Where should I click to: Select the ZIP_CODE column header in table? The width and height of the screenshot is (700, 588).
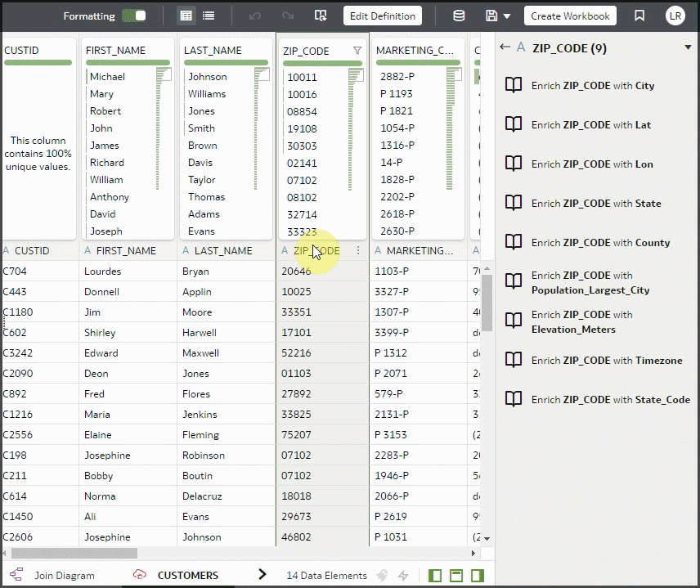click(x=316, y=251)
